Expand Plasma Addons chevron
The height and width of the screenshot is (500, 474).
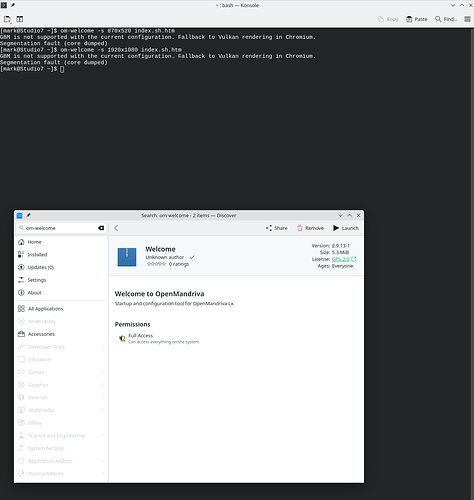pos(102,473)
